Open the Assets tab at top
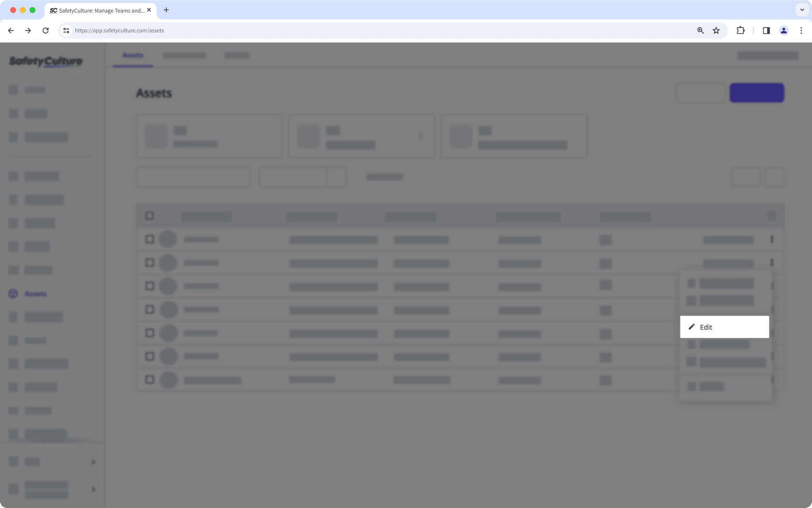812x508 pixels. (133, 56)
